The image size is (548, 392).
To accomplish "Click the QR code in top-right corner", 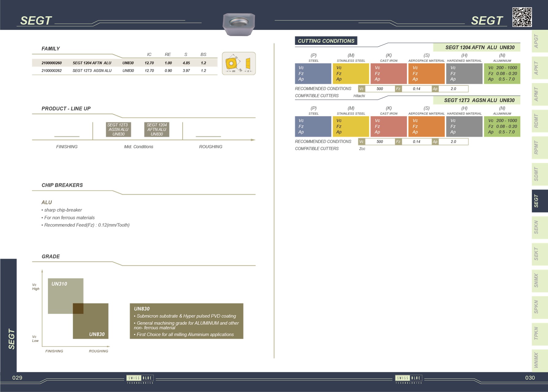I will [522, 17].
